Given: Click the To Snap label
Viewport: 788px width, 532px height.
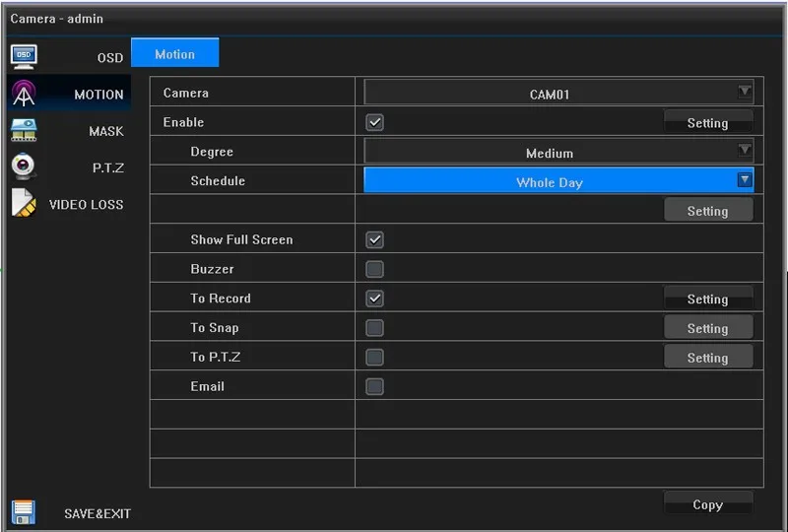Looking at the screenshot, I should (x=215, y=328).
